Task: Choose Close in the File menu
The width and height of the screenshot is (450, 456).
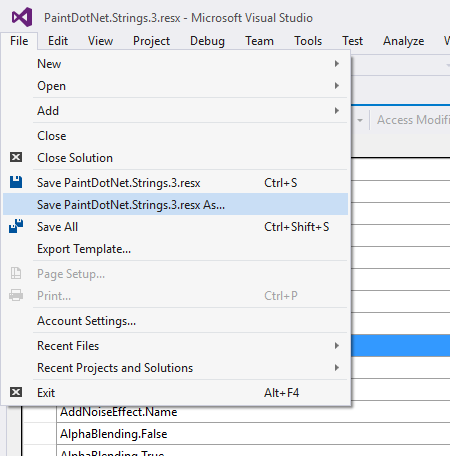Action: [175, 136]
